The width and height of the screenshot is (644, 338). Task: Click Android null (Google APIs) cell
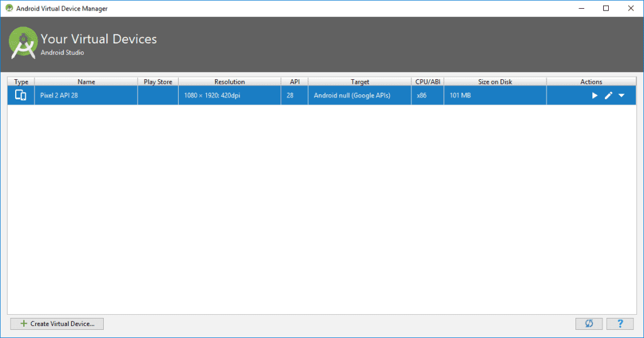pos(360,95)
